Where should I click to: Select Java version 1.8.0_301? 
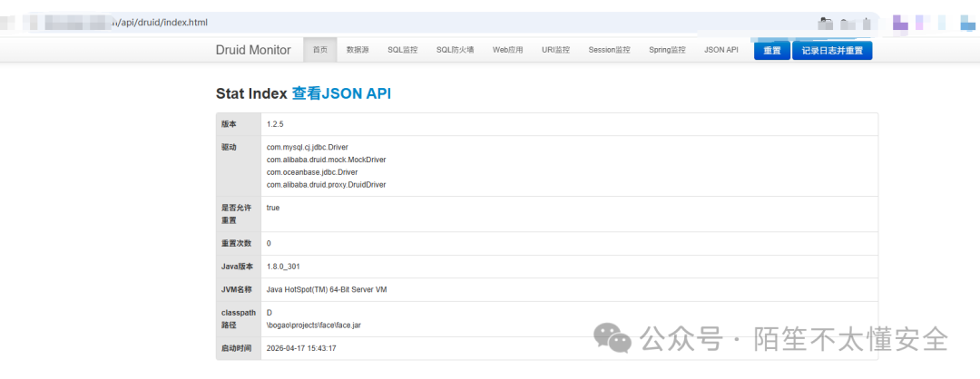(x=283, y=267)
